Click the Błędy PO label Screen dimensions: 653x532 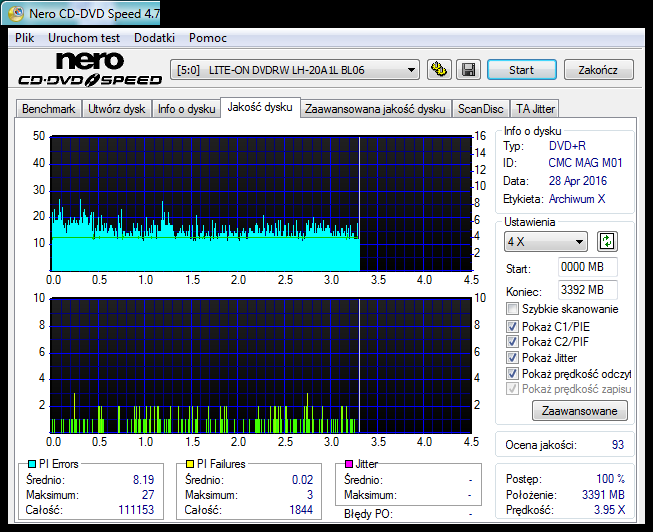coord(368,514)
